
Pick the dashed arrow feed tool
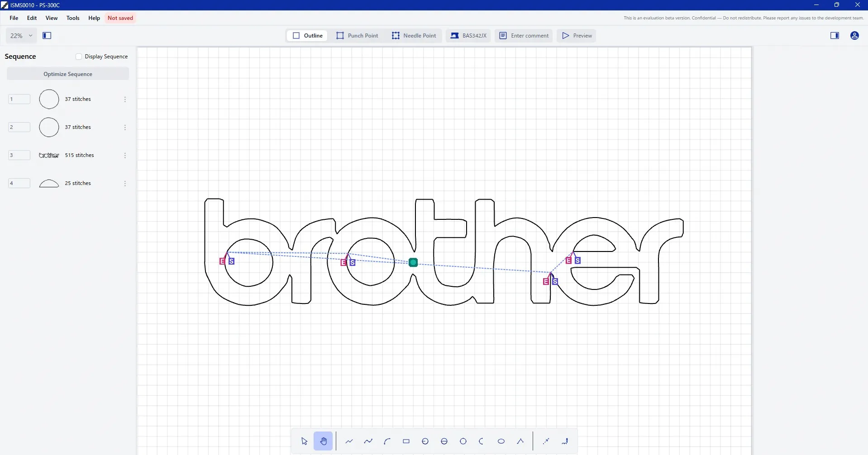[546, 441]
